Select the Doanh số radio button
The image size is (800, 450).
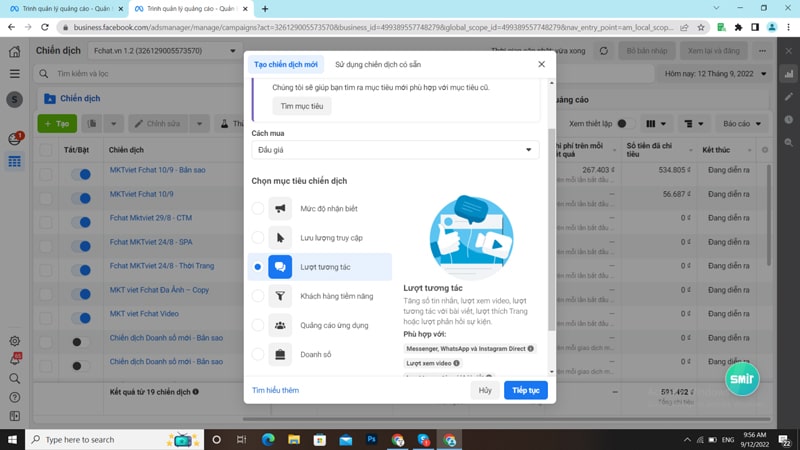258,355
